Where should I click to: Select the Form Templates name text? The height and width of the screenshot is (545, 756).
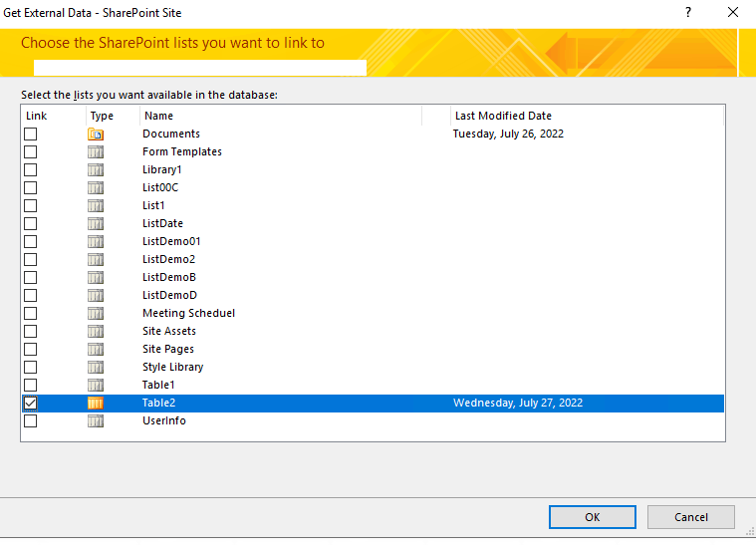tap(182, 151)
